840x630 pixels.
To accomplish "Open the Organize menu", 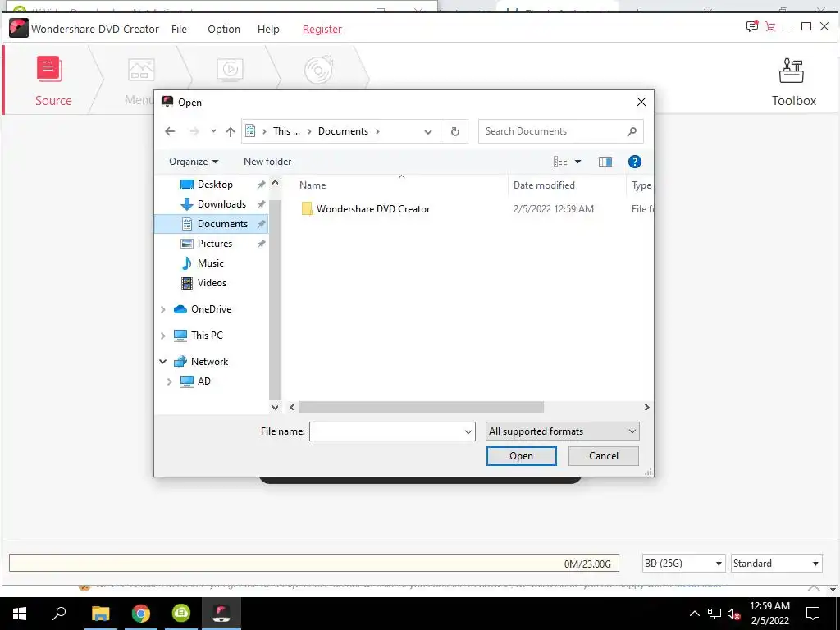I will 194,162.
